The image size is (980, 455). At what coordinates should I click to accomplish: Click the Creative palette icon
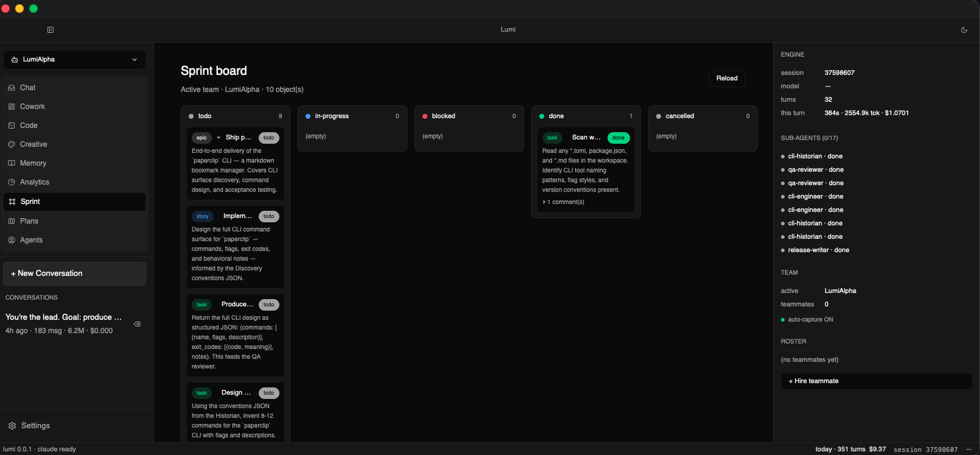pyautogui.click(x=12, y=144)
